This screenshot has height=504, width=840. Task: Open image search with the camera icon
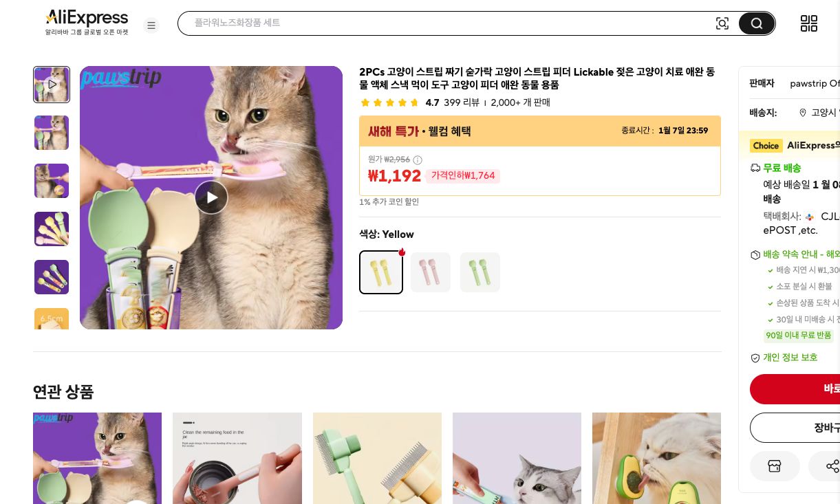[x=722, y=23]
